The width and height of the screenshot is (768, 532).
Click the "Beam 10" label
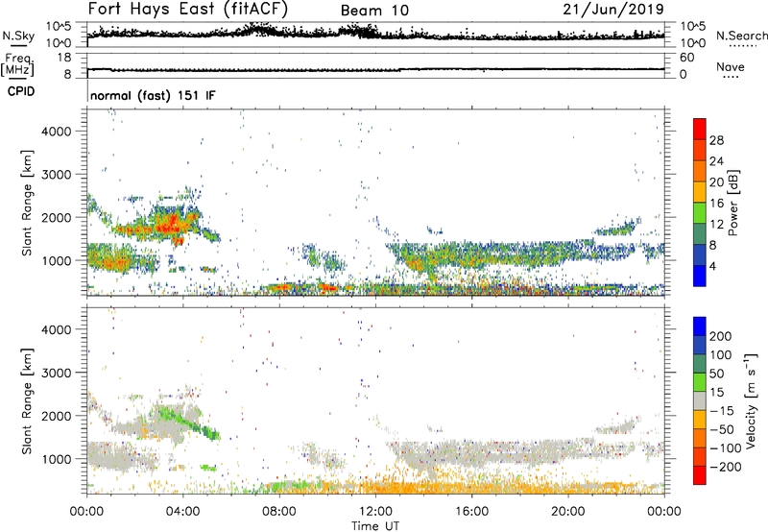click(x=374, y=11)
